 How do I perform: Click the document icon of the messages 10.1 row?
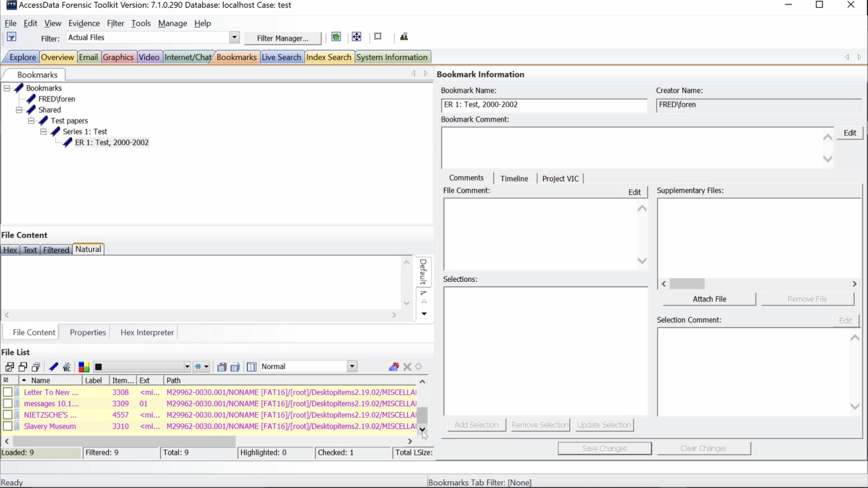(x=17, y=403)
